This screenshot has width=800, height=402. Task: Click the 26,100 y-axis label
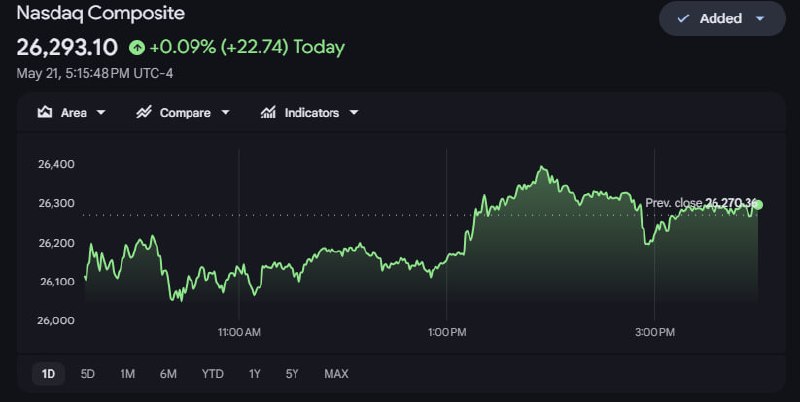tap(57, 282)
